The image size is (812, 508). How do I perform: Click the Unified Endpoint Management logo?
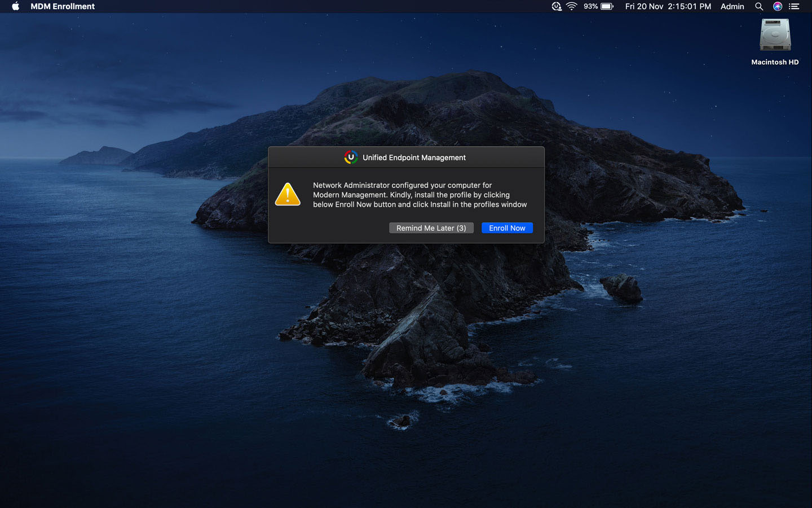(x=350, y=157)
